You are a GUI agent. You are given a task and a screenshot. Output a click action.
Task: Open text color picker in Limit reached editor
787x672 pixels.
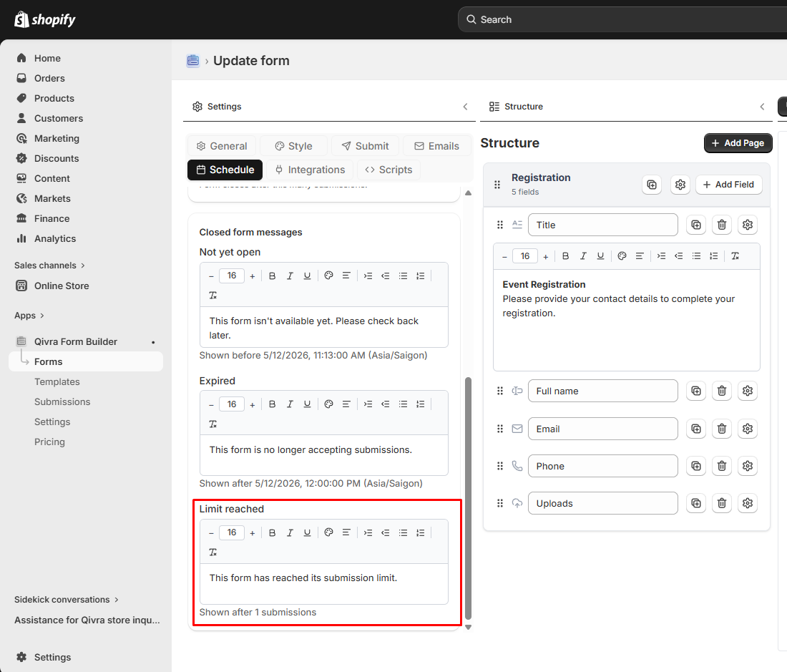pyautogui.click(x=329, y=533)
